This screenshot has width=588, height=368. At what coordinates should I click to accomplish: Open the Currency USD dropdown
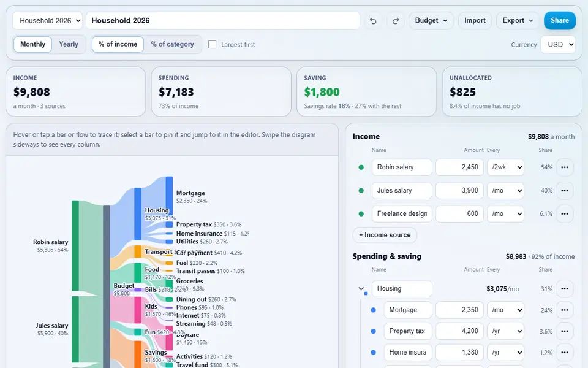click(558, 44)
